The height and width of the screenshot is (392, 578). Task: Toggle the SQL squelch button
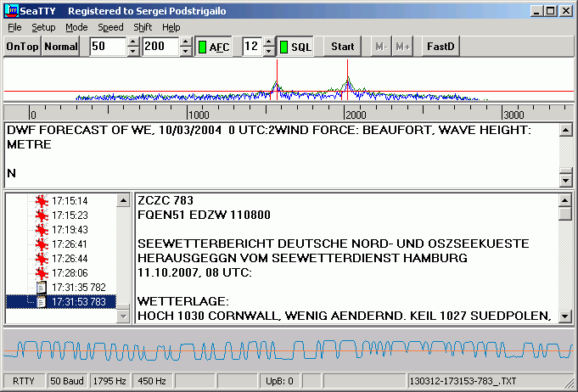[295, 47]
